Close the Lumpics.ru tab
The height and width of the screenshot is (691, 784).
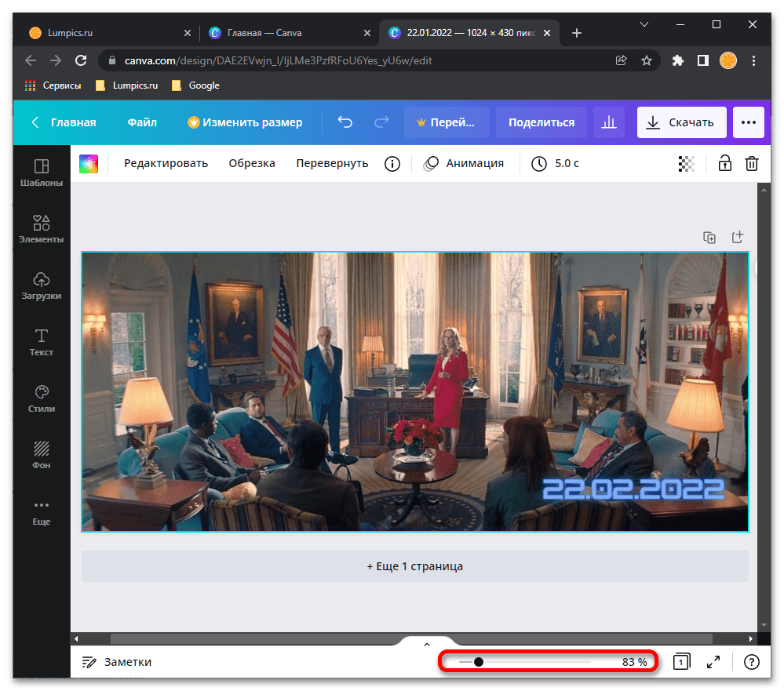187,33
